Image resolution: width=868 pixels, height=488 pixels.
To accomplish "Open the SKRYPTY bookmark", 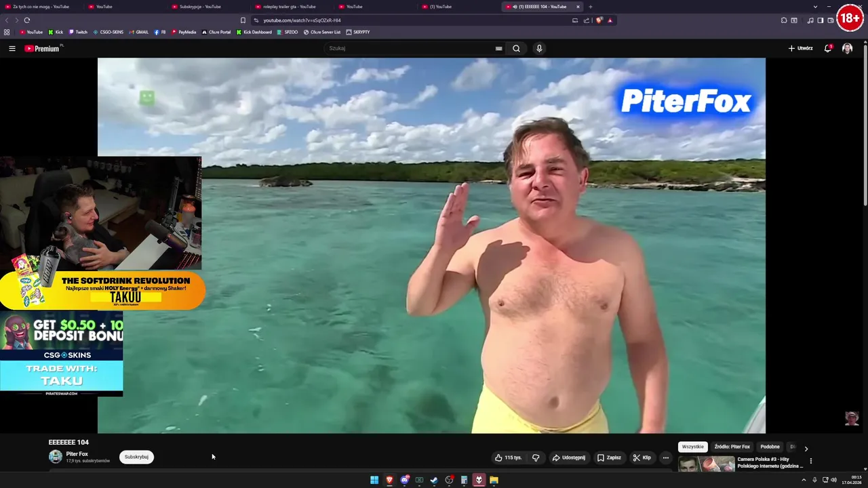I will pyautogui.click(x=357, y=32).
